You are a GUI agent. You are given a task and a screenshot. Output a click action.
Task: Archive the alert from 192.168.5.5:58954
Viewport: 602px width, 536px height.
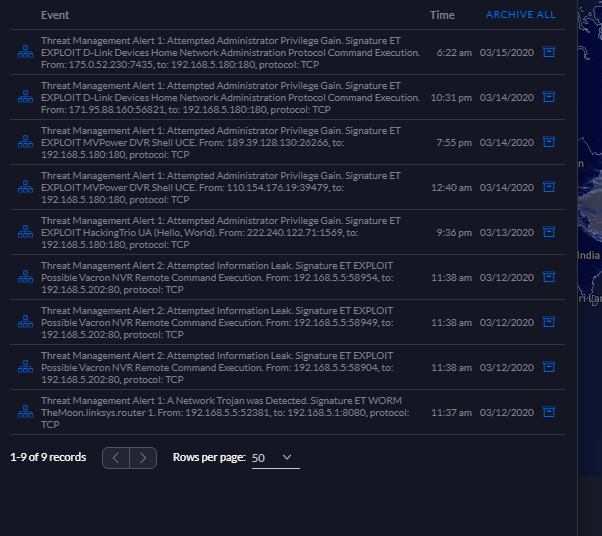pyautogui.click(x=549, y=277)
